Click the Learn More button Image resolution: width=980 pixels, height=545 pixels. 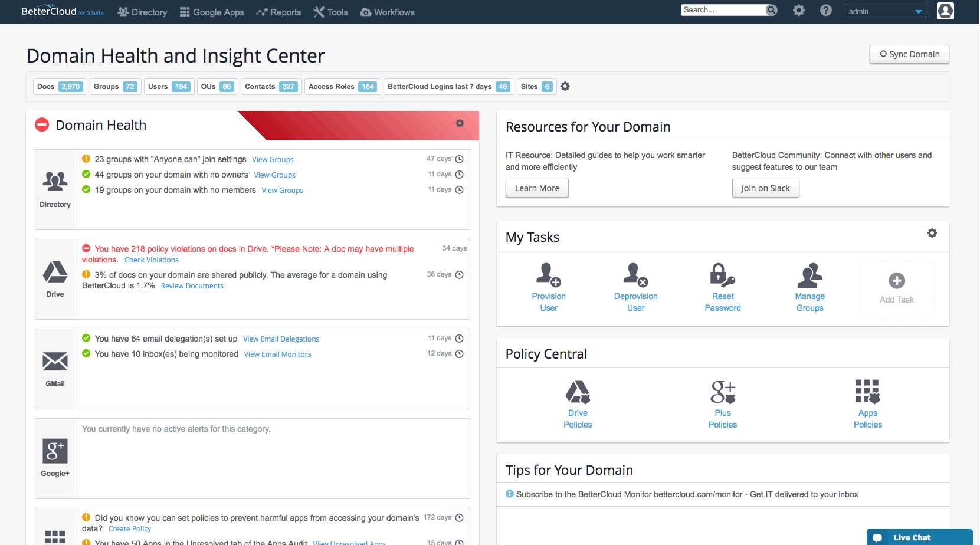click(537, 188)
